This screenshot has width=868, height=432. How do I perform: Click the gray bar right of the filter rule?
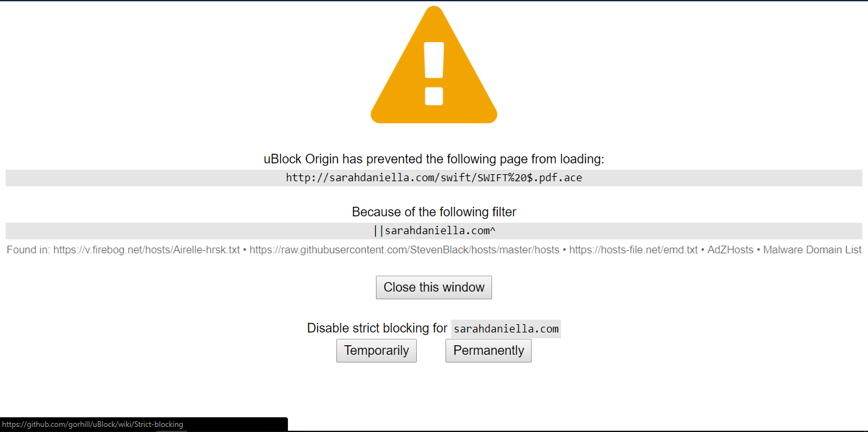tap(679, 231)
